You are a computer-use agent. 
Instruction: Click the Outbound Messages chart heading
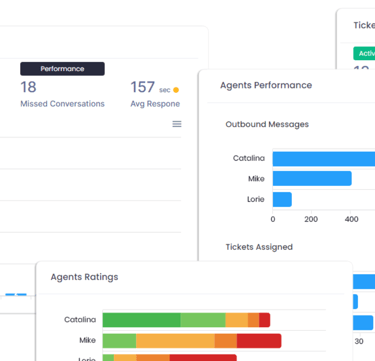267,124
